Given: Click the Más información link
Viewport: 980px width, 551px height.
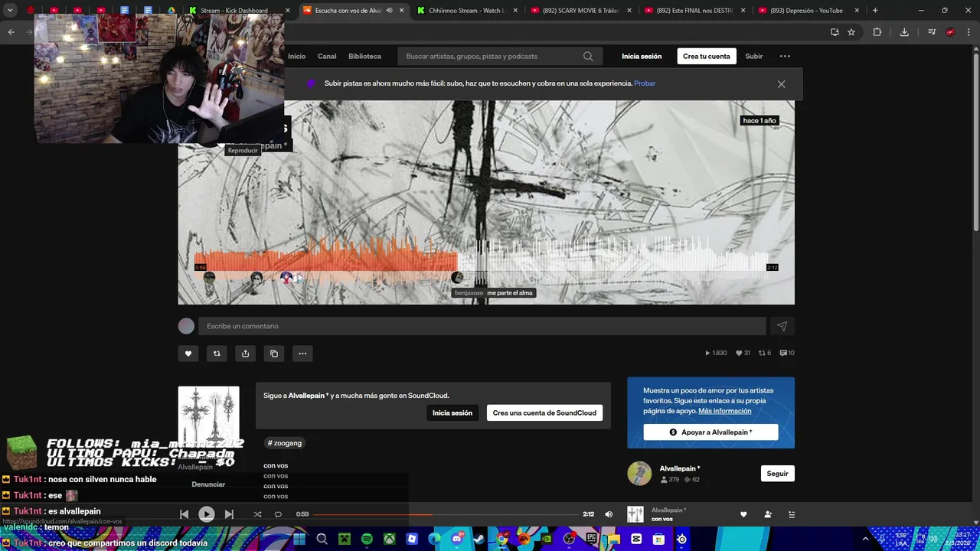Looking at the screenshot, I should tap(724, 411).
